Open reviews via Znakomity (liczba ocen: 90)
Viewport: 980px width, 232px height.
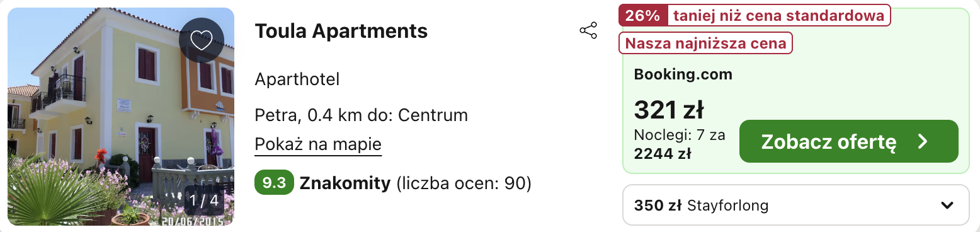tap(416, 183)
